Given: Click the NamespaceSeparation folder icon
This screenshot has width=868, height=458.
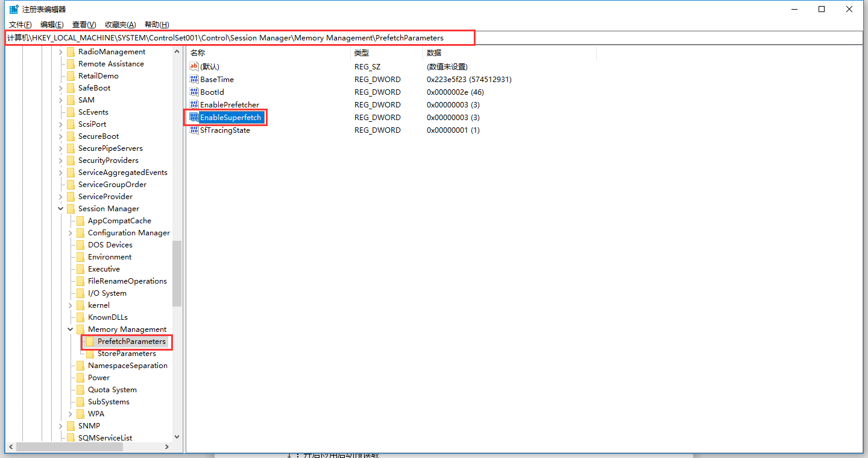Looking at the screenshot, I should click(80, 366).
